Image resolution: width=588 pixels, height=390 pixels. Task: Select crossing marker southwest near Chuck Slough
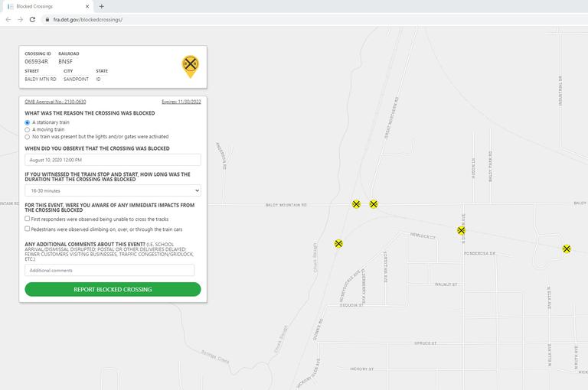[x=338, y=244]
